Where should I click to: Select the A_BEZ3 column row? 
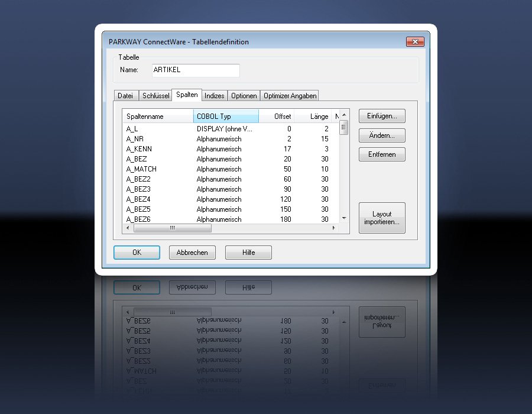pyautogui.click(x=231, y=189)
